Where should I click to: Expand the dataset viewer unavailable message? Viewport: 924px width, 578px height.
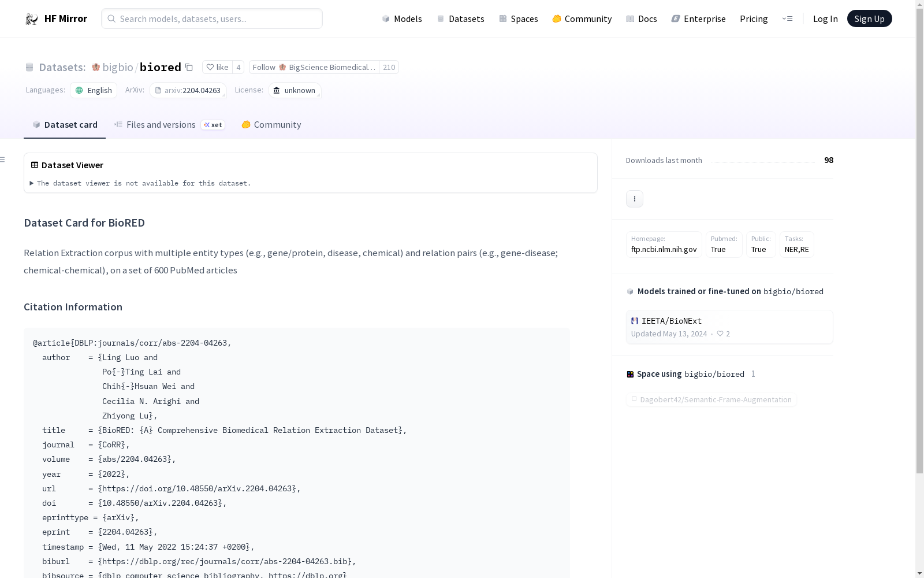[140, 183]
